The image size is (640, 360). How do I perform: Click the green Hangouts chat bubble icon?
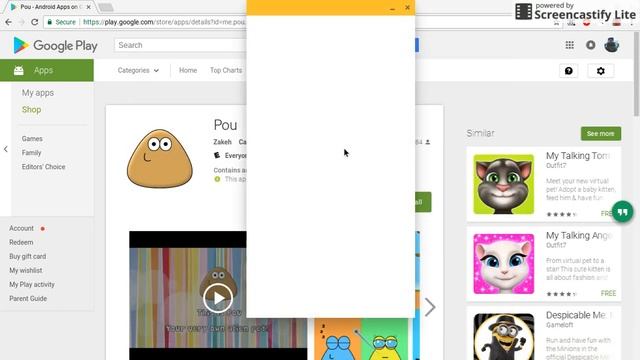click(622, 212)
